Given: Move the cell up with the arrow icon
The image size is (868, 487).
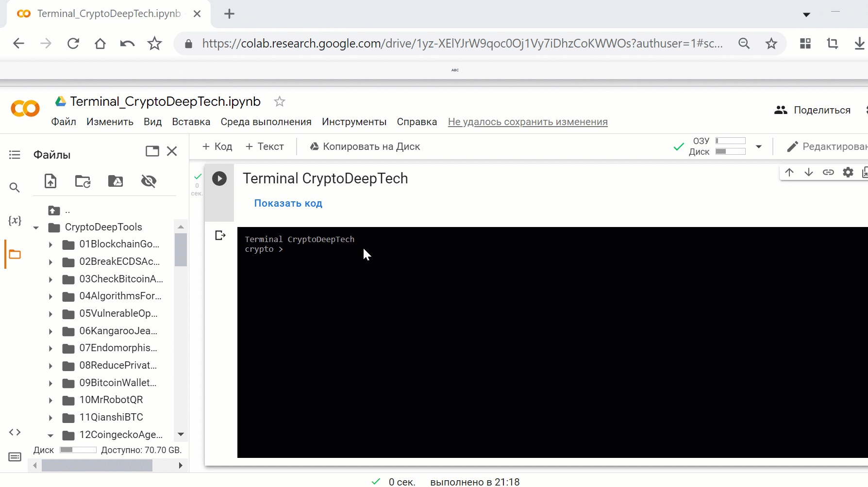Looking at the screenshot, I should click(x=789, y=172).
